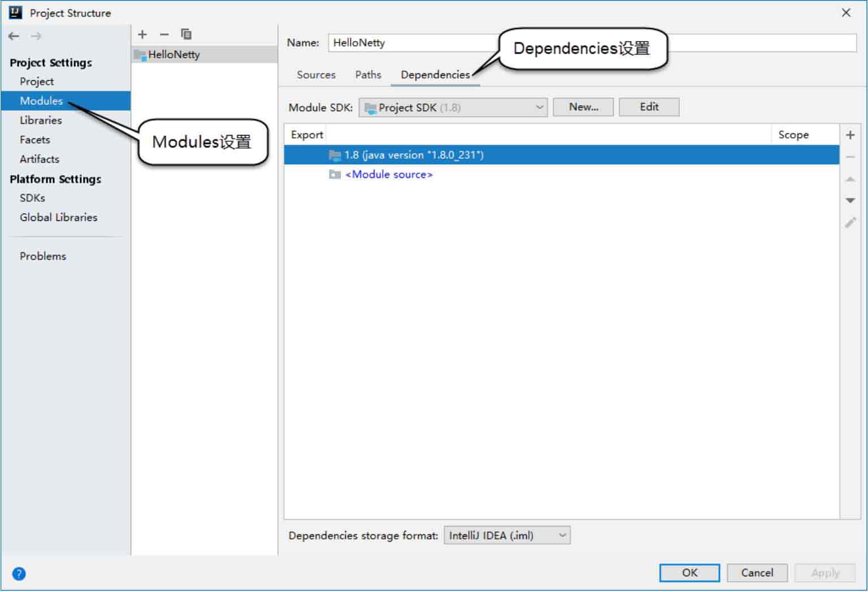The image size is (868, 592).
Task: Expand Dependencies storage format dropdown
Action: pos(507,536)
